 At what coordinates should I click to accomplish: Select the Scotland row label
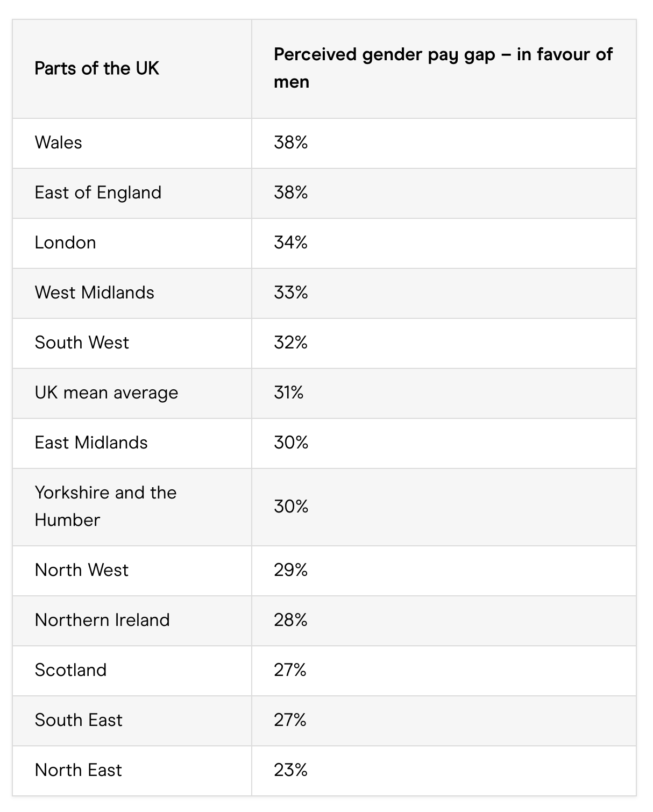pos(71,670)
